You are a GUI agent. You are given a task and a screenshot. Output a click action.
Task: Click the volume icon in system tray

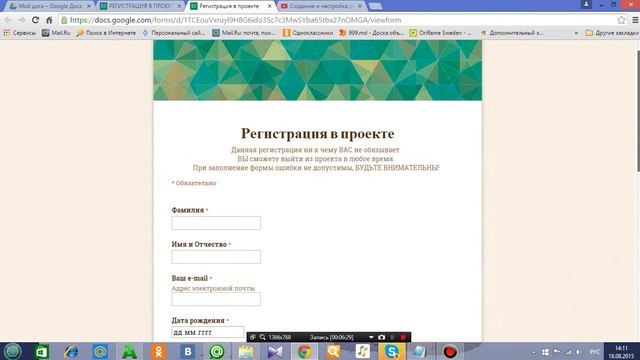(578, 352)
